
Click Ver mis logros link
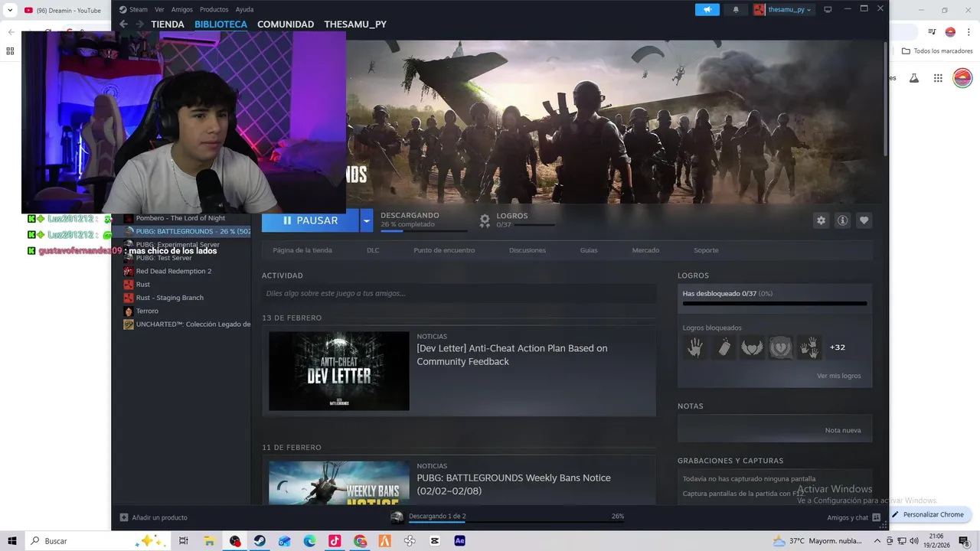(x=838, y=376)
